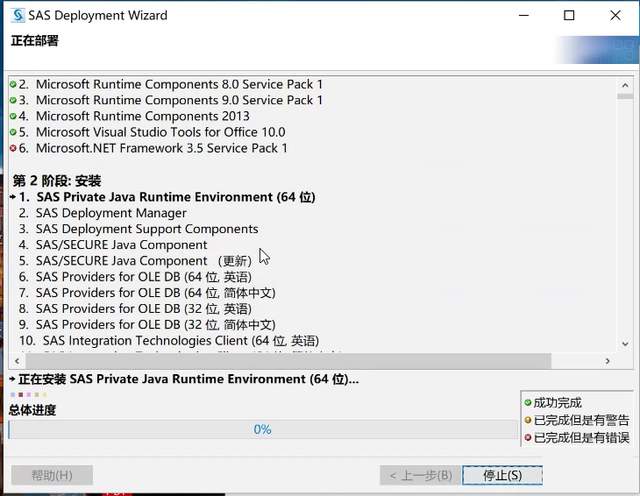Click scroll-up arrow of the vertical scrollbar

point(625,85)
